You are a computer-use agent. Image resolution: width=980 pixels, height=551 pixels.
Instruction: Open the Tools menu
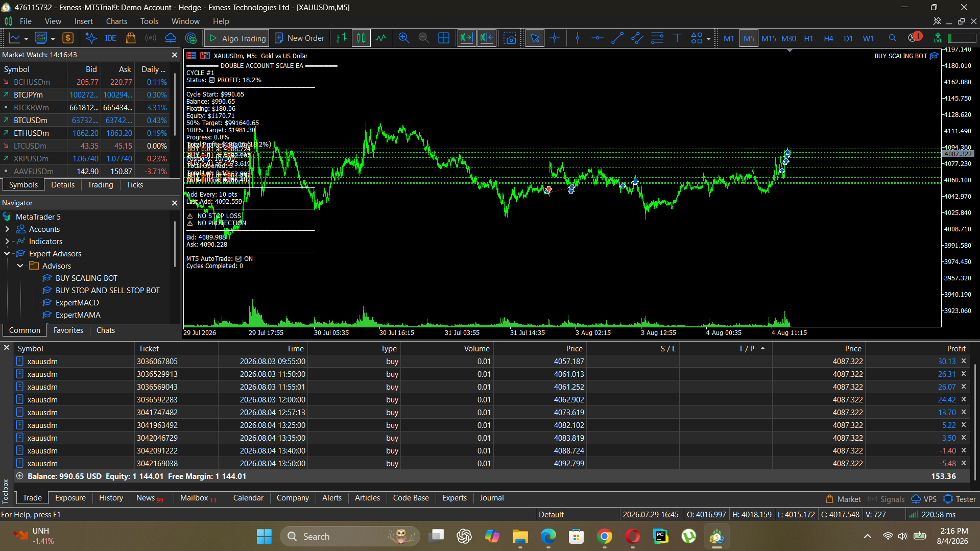[x=149, y=21]
